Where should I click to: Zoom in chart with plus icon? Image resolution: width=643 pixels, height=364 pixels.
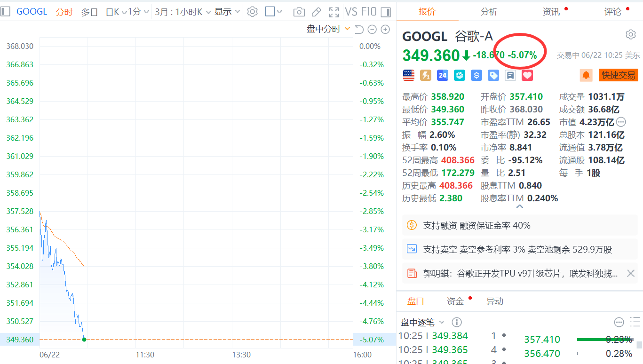(x=385, y=30)
